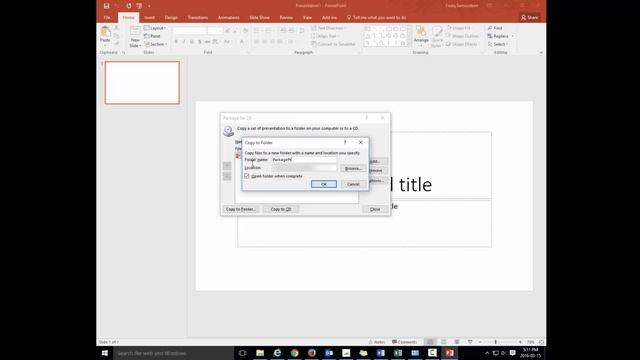The height and width of the screenshot is (360, 640).
Task: Open the font size combo box
Action: pyautogui.click(x=215, y=31)
